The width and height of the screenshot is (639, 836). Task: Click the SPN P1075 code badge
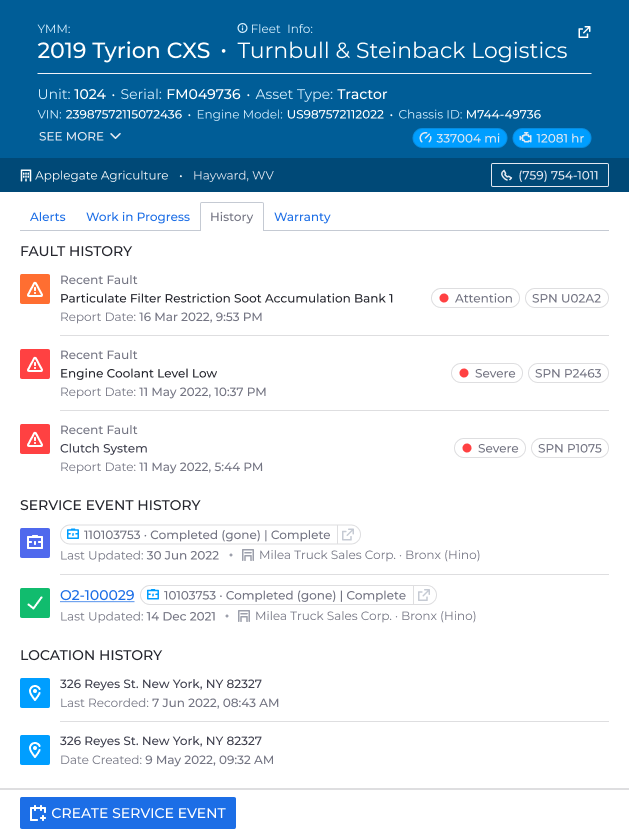(570, 448)
